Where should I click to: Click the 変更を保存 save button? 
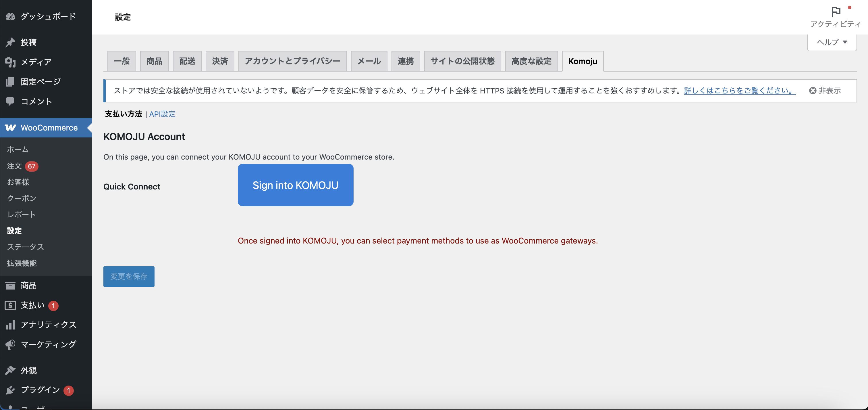tap(129, 277)
